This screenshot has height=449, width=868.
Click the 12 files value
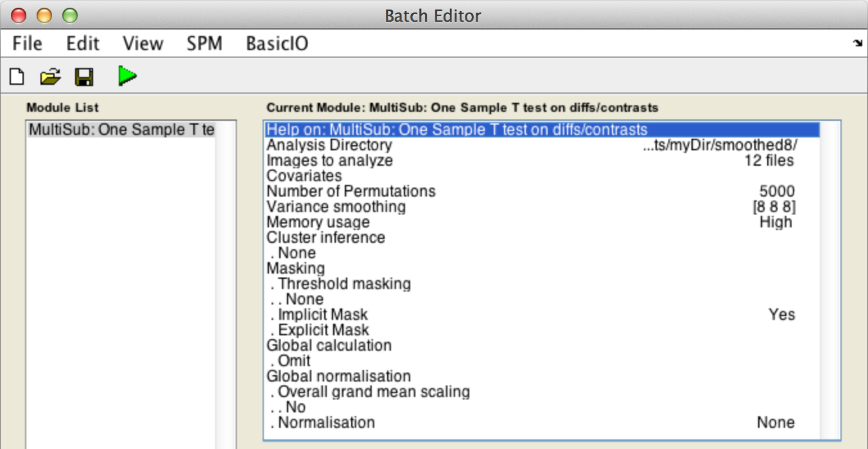click(x=769, y=161)
